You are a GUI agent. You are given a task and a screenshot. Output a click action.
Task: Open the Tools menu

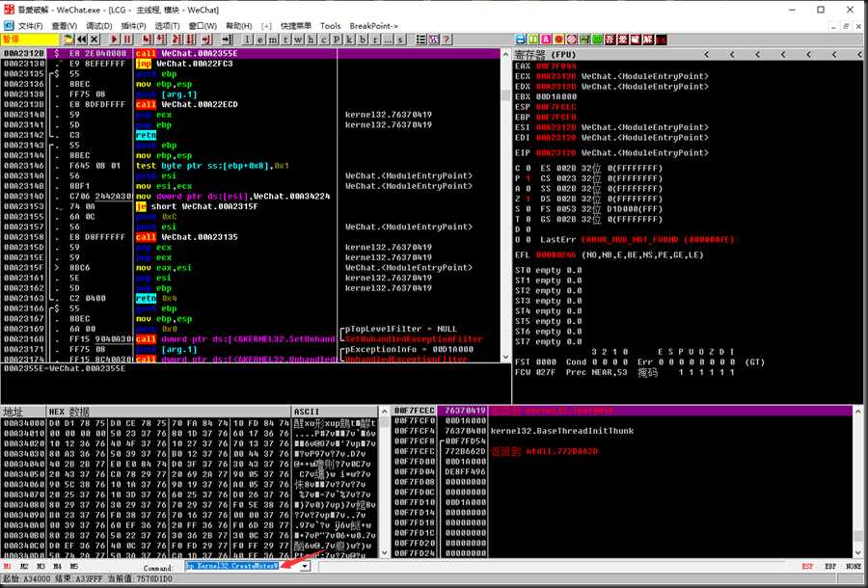331,25
